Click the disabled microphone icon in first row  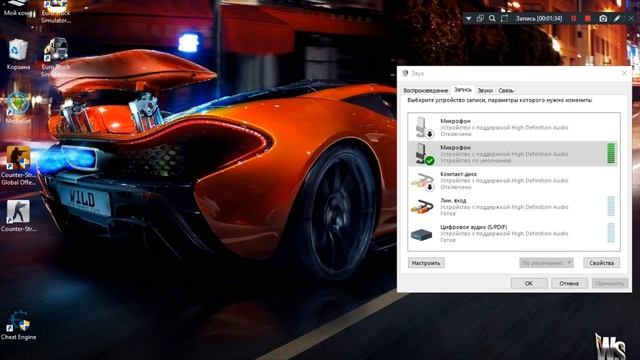point(423,127)
